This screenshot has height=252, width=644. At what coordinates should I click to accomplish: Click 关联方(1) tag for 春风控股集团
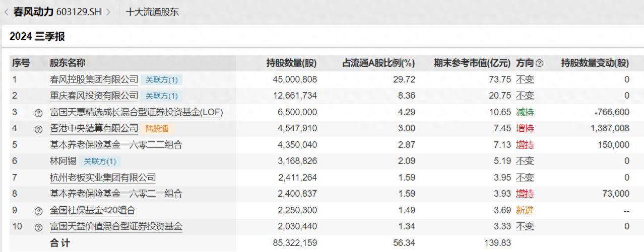point(161,79)
